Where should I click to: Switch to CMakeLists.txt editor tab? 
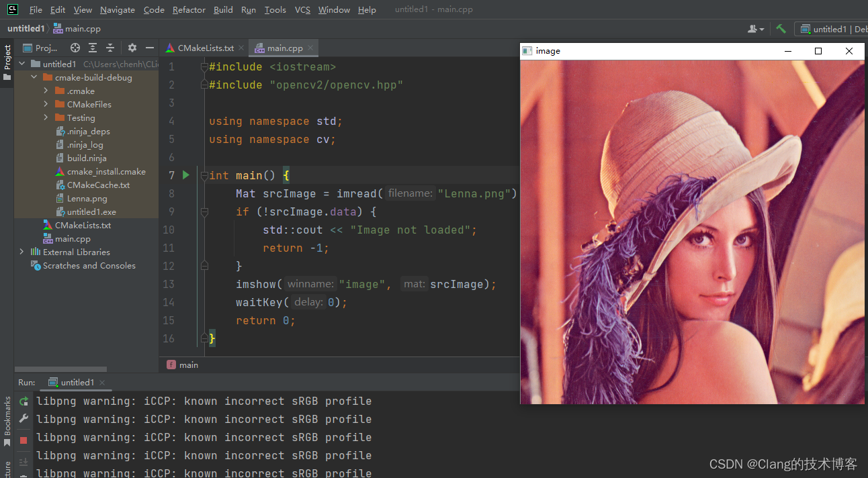click(x=205, y=48)
